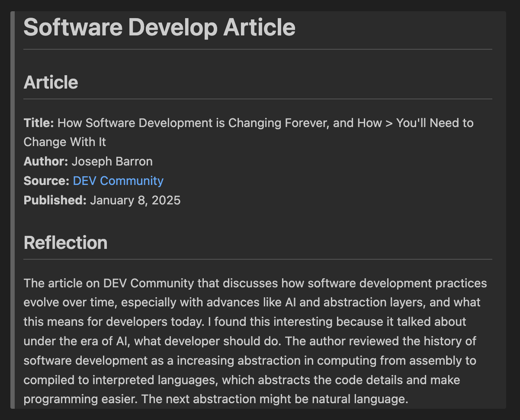520x420 pixels.
Task: Click the bold Title: label
Action: pos(39,123)
